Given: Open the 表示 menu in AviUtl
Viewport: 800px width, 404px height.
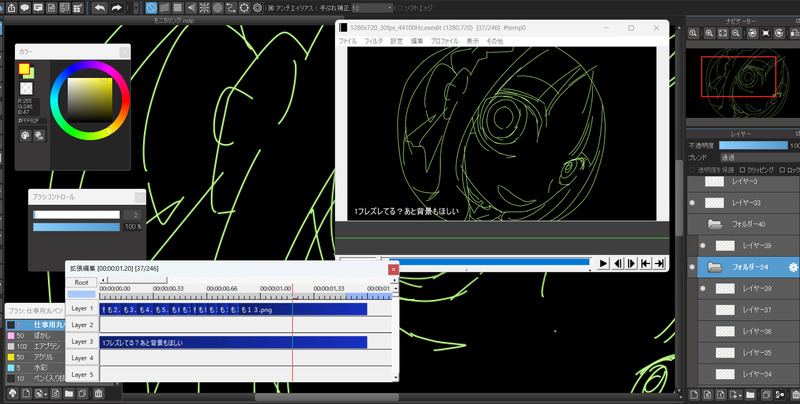Looking at the screenshot, I should pos(472,41).
